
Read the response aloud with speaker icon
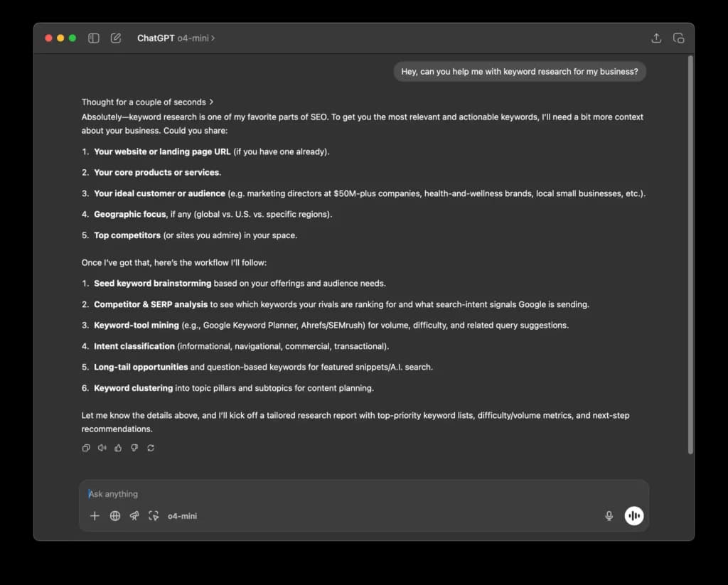coord(102,448)
